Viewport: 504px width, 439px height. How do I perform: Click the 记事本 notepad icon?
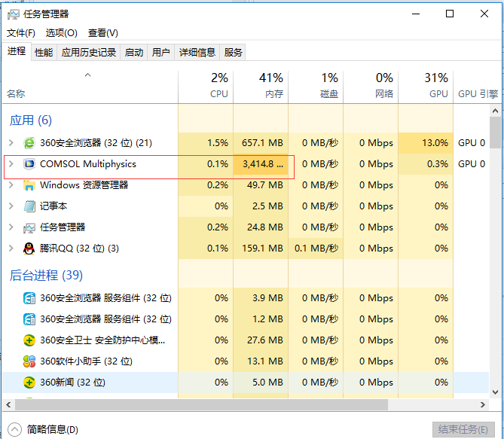click(x=29, y=206)
